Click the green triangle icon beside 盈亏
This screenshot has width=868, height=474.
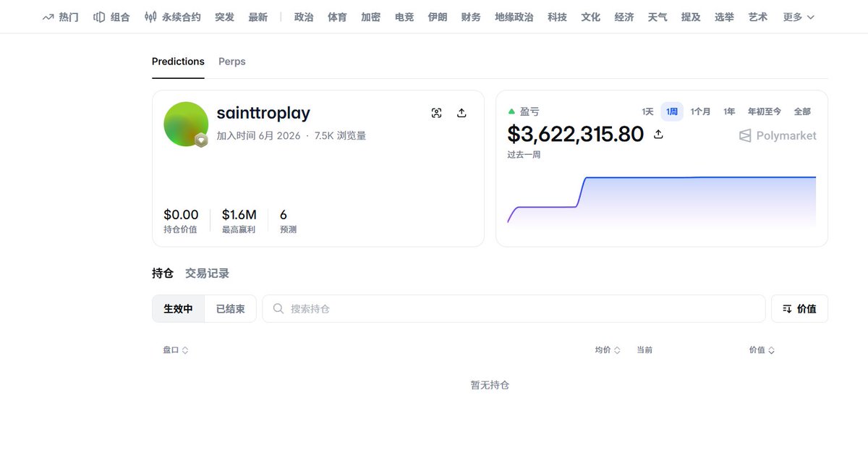(512, 111)
